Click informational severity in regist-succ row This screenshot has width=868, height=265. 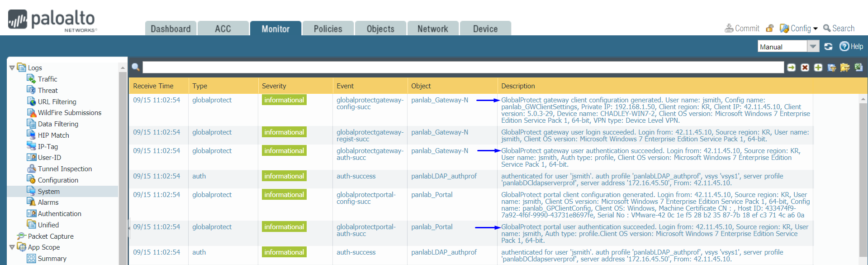tap(284, 132)
